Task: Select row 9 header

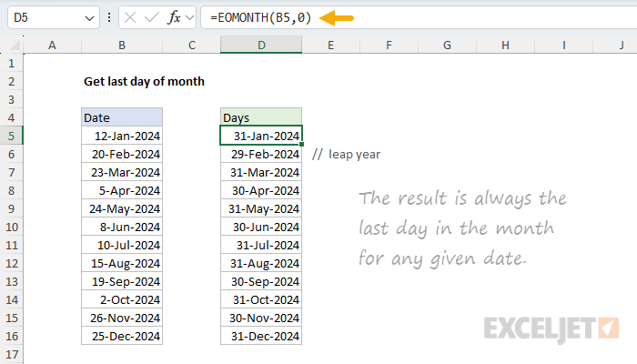Action: pos(11,208)
